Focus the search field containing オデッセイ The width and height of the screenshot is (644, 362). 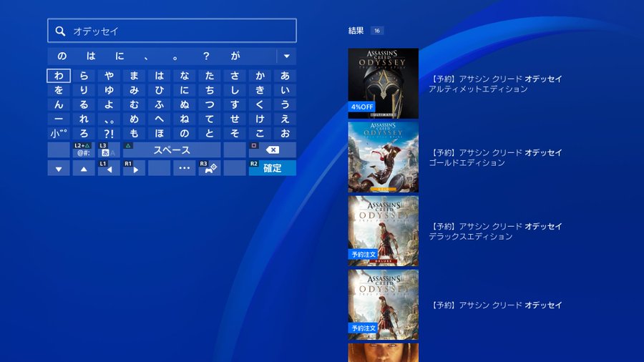click(172, 30)
